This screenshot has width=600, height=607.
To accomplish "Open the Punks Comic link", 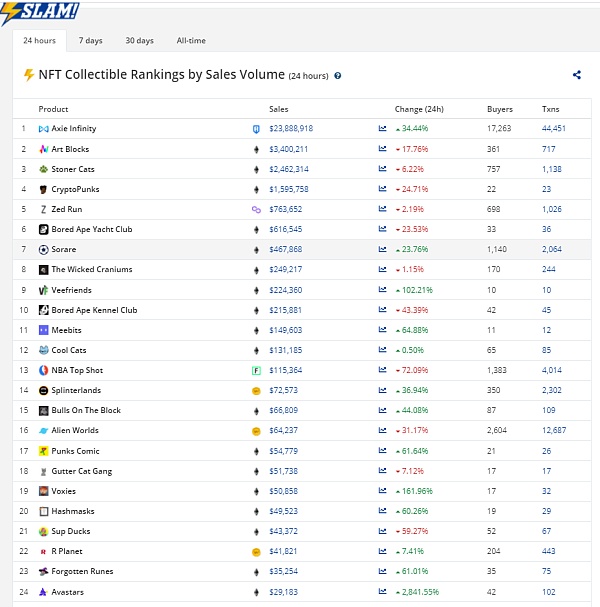I will click(75, 451).
